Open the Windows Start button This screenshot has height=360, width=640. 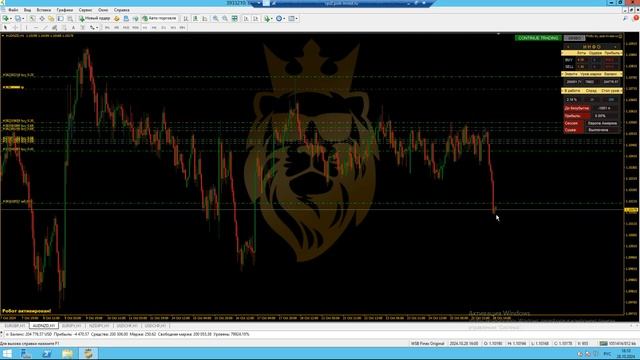point(7,353)
